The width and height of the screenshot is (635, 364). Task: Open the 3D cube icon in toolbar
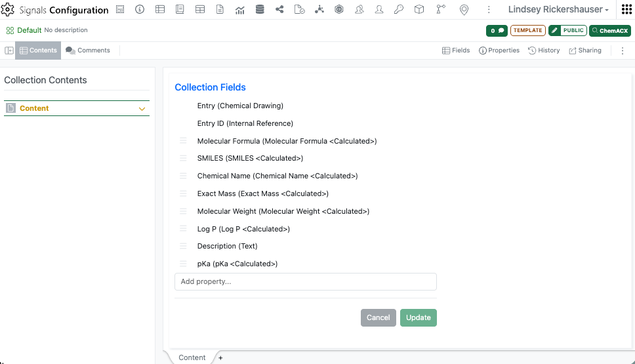(x=419, y=9)
